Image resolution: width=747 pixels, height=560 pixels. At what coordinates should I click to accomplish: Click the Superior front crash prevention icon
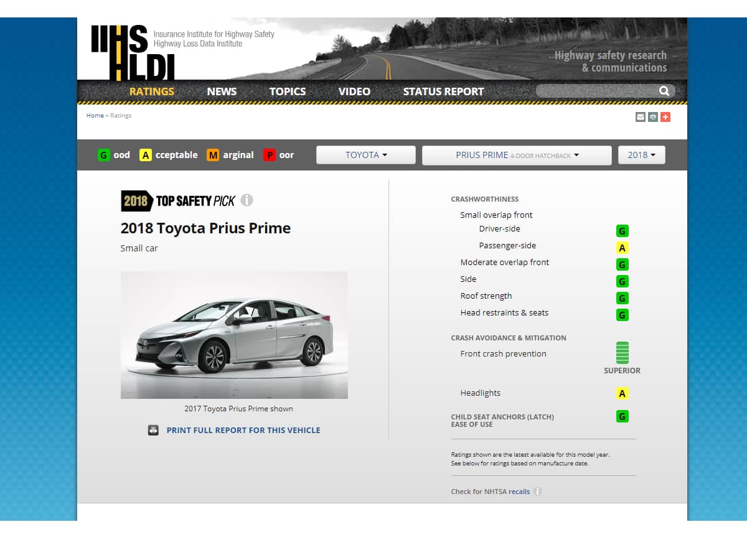tap(622, 353)
